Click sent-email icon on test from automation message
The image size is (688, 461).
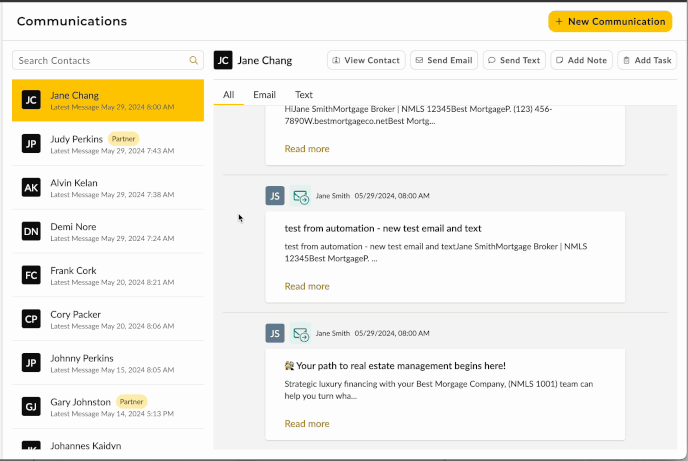pos(301,196)
